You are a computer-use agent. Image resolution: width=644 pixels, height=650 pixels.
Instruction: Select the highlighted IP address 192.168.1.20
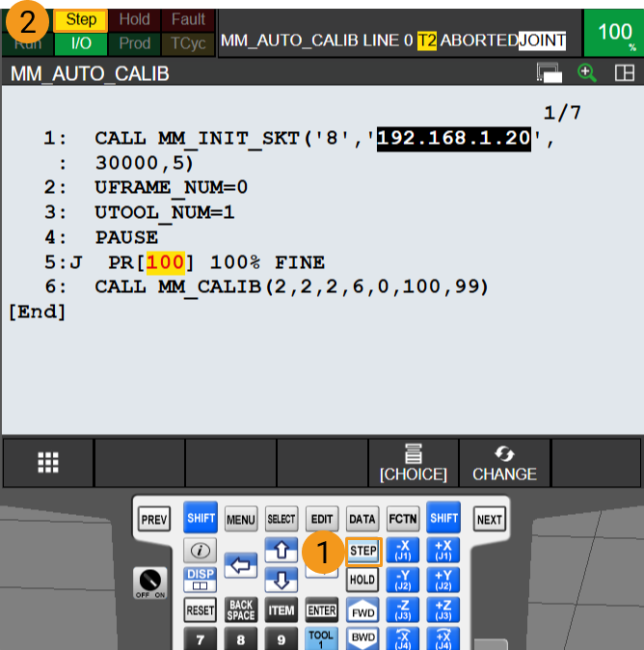tap(454, 139)
